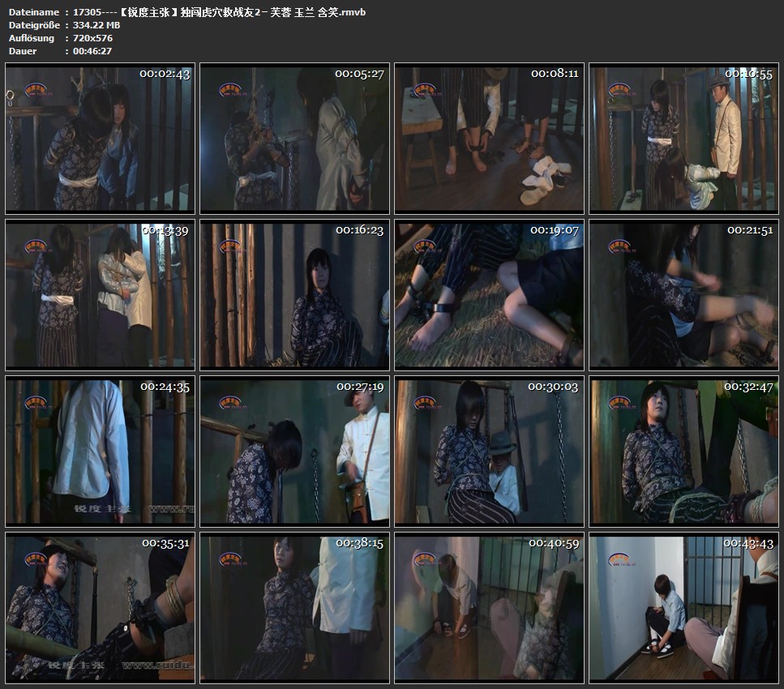The image size is (784, 689).
Task: Click the logo watermark in the 00:43:43 frame
Action: click(x=619, y=558)
